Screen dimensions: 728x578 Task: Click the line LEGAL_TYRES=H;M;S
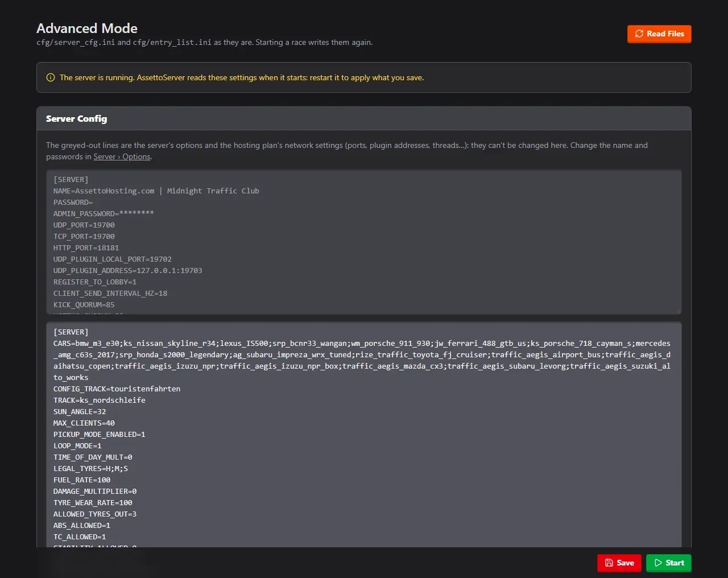(x=90, y=468)
